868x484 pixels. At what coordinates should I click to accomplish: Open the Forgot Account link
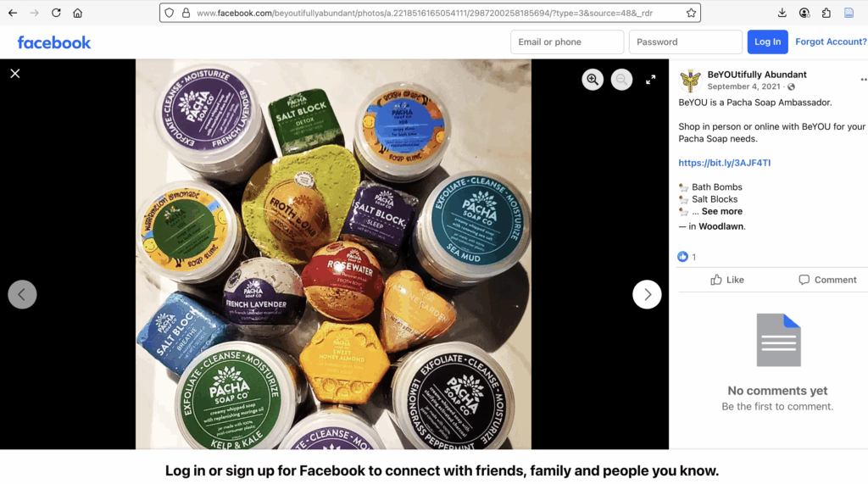pyautogui.click(x=831, y=42)
